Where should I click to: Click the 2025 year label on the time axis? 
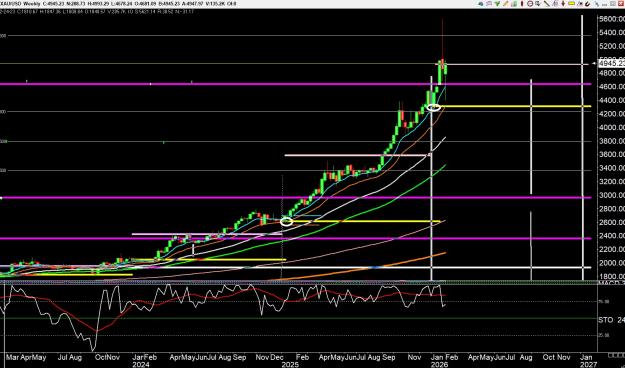[x=290, y=364]
